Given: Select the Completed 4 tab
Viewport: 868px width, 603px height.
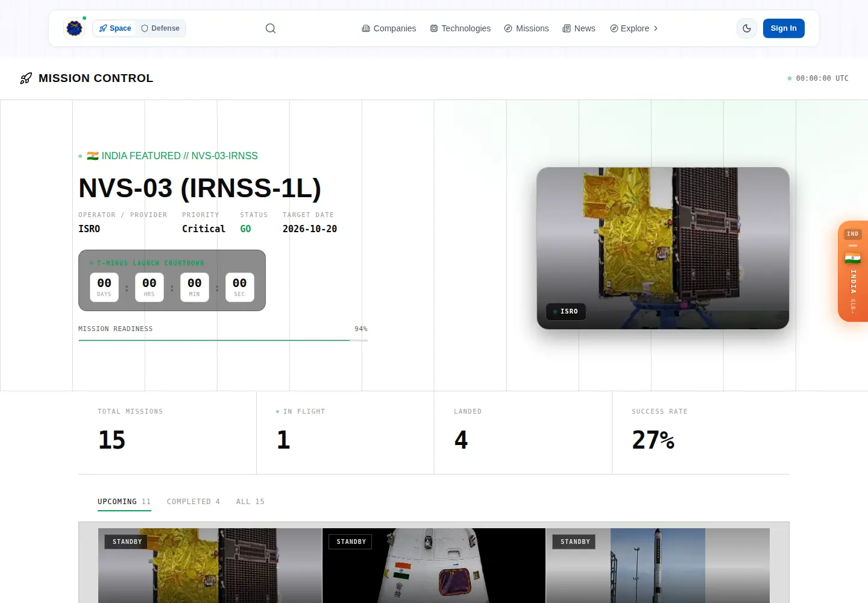Looking at the screenshot, I should [x=193, y=502].
